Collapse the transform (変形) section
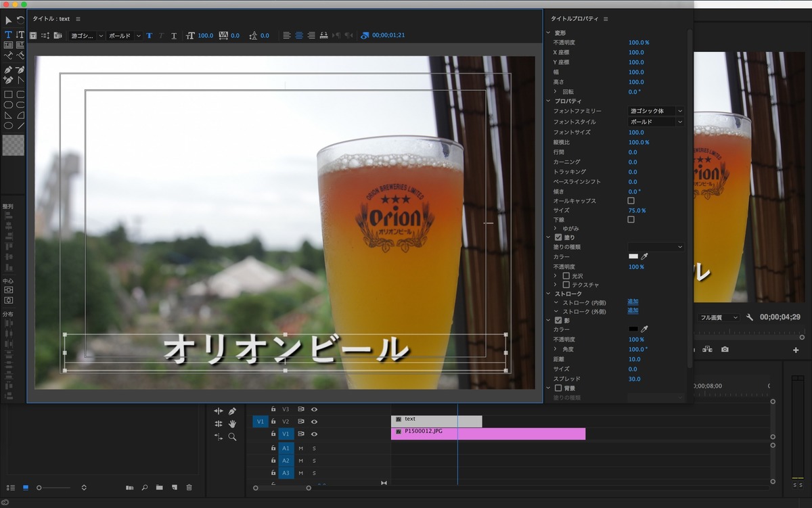This screenshot has width=812, height=508. 549,32
